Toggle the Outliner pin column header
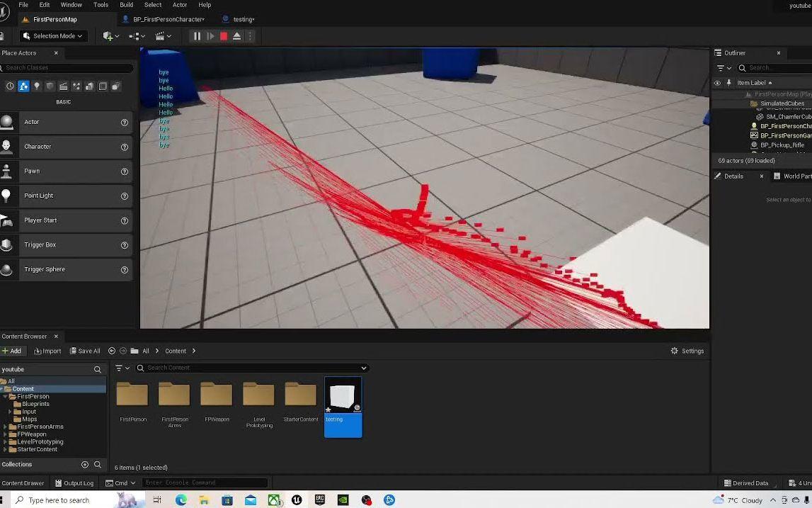 click(728, 83)
